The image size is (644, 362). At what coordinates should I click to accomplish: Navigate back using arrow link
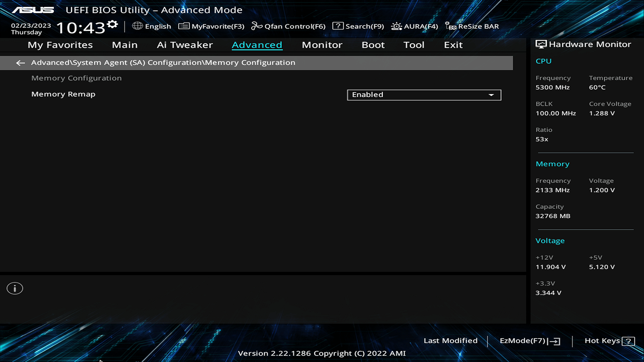[20, 62]
